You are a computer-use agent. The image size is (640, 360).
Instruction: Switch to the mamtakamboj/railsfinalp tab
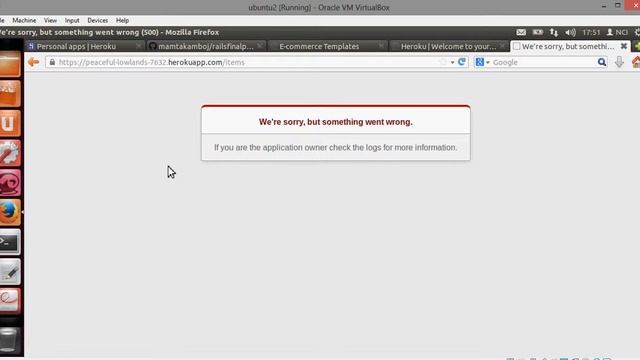tap(206, 46)
